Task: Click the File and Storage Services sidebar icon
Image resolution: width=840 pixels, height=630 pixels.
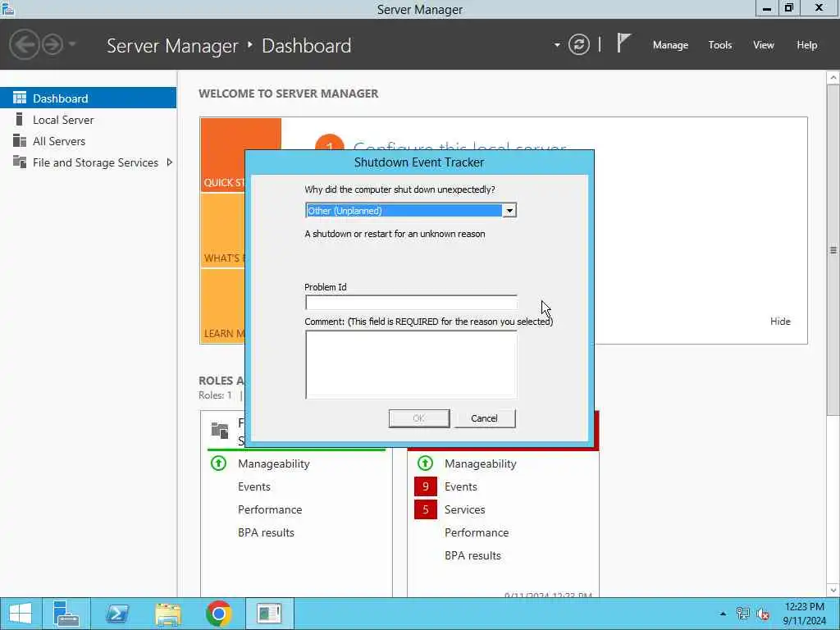Action: coord(20,162)
